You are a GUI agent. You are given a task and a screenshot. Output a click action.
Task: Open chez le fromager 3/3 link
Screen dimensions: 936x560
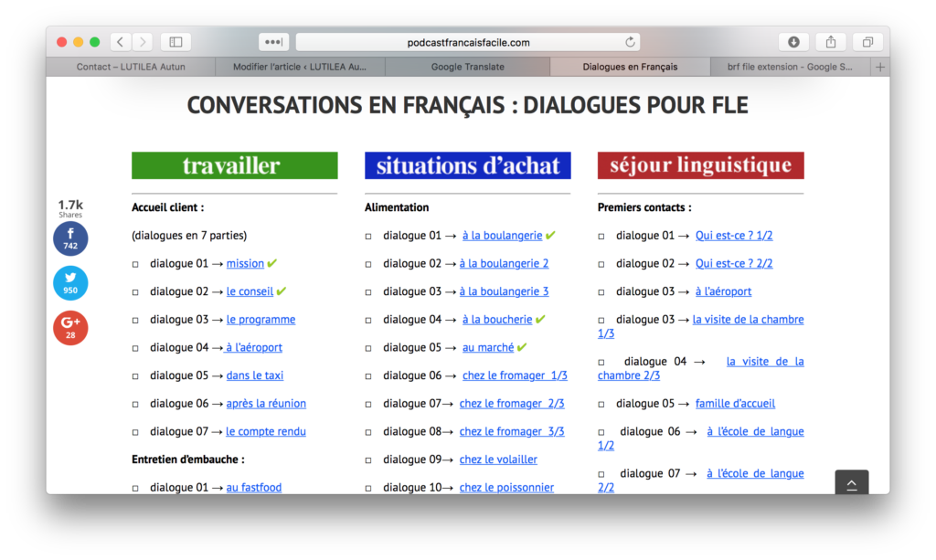tap(512, 431)
